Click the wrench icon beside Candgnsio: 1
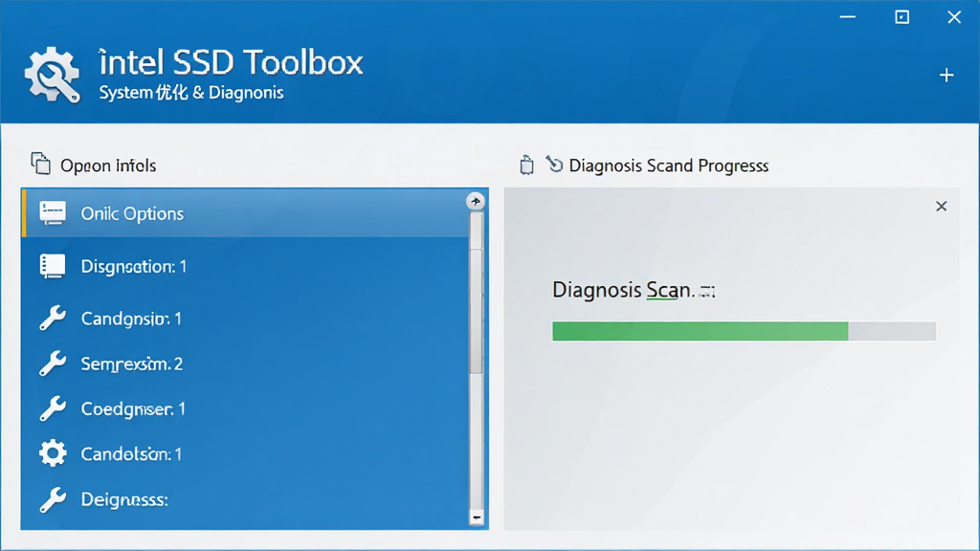The width and height of the screenshot is (980, 551). pyautogui.click(x=53, y=318)
